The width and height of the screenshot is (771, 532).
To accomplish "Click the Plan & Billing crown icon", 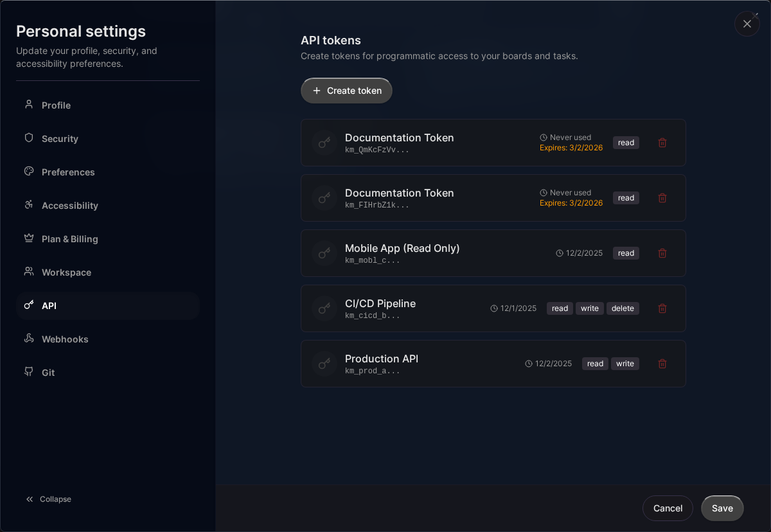I will coord(28,238).
